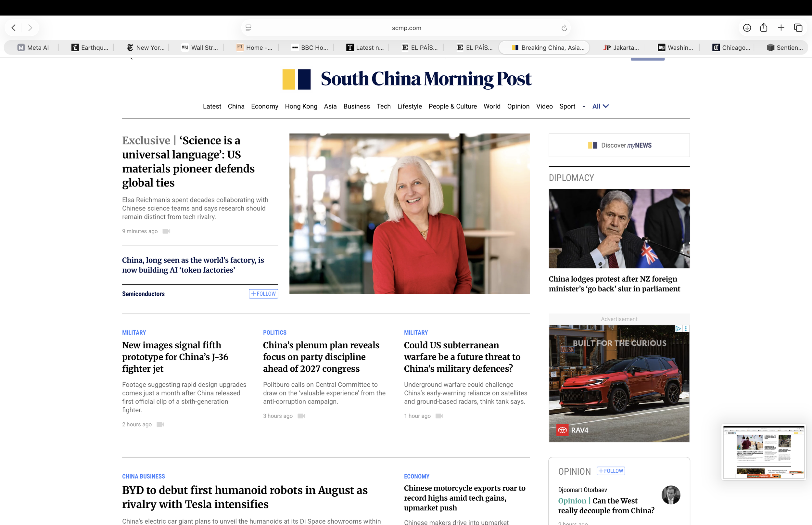Open 'Can the West really decouple' opinion
Screen dimensions: 812x525
[606, 506]
